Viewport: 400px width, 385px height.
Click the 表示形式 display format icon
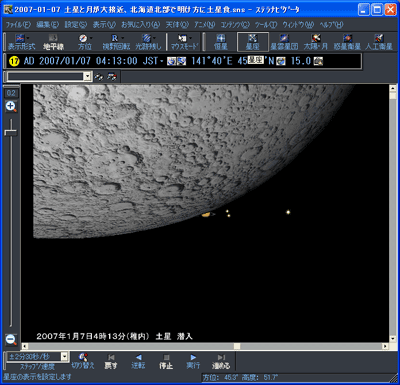coord(20,38)
